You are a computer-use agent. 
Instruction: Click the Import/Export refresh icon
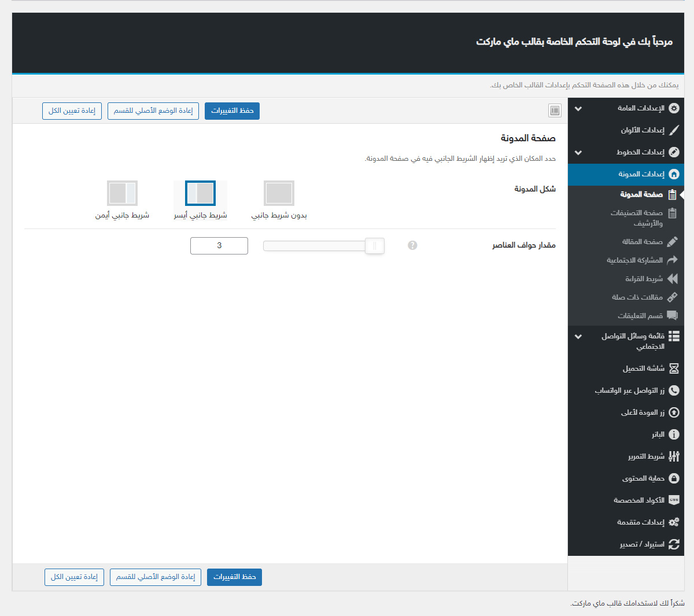[x=674, y=544]
